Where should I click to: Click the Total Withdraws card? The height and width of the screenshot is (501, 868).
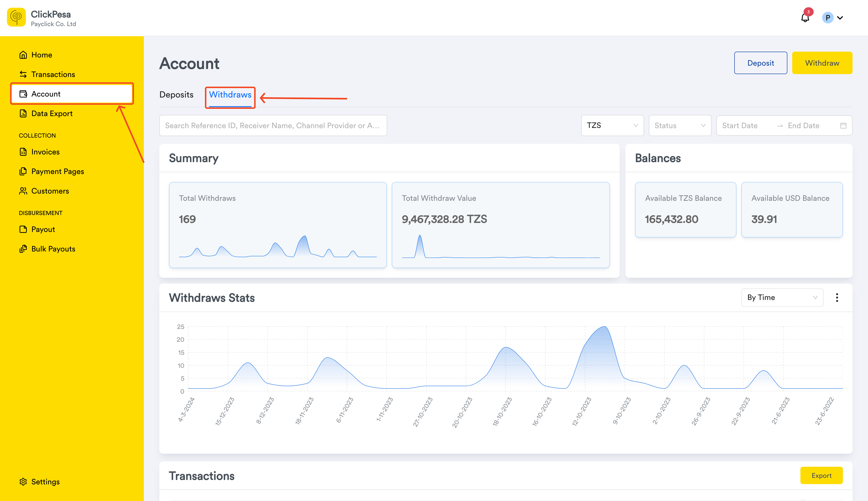click(278, 225)
